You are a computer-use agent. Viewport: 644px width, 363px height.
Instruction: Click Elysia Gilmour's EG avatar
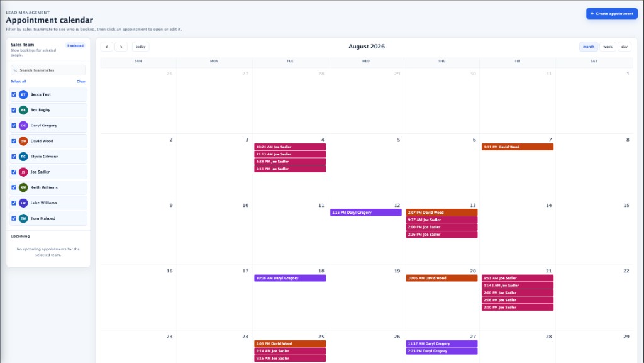(x=23, y=157)
